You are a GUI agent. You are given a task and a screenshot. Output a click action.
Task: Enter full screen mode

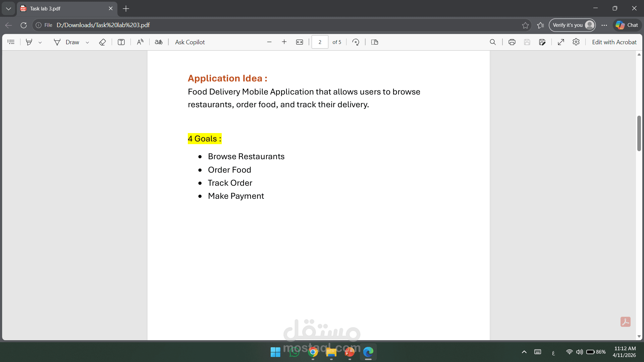561,42
